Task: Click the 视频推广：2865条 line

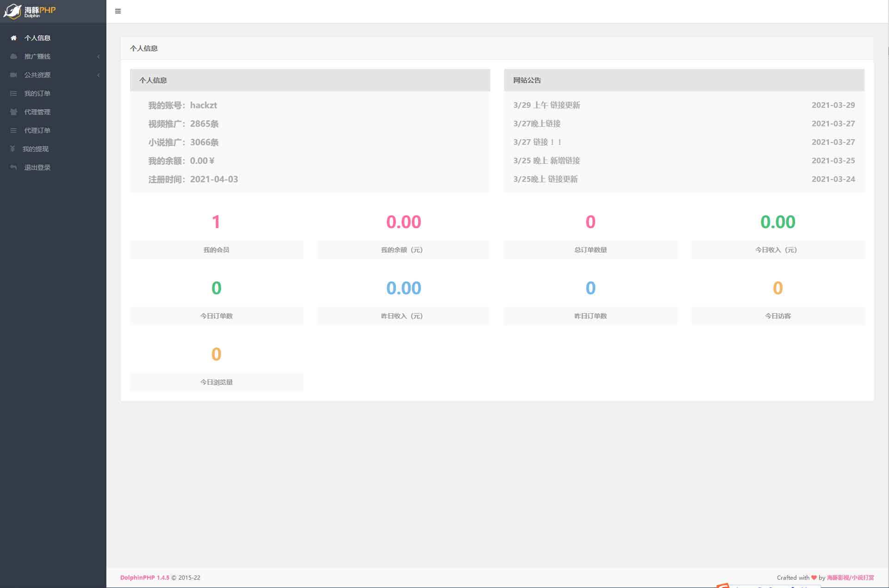Action: (x=183, y=124)
